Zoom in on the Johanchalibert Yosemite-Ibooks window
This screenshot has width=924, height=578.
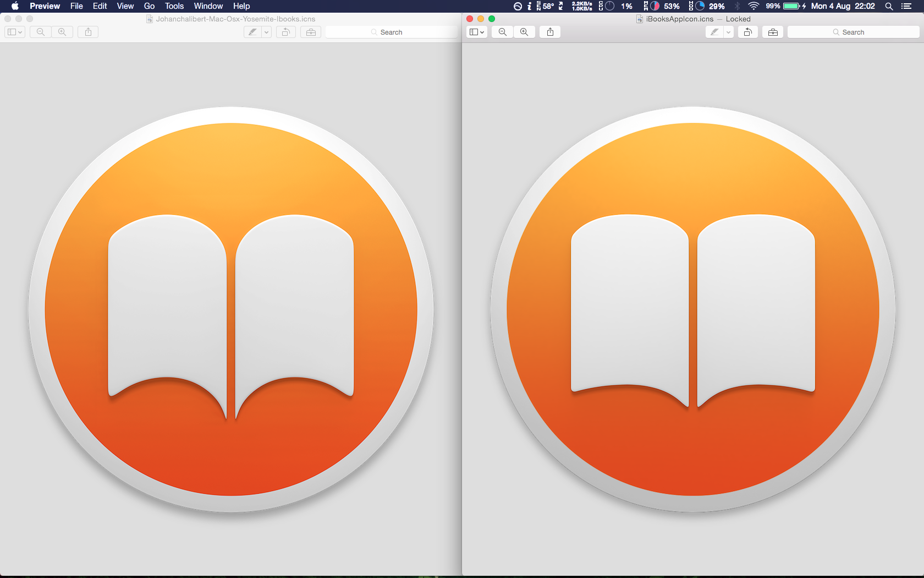pyautogui.click(x=62, y=32)
